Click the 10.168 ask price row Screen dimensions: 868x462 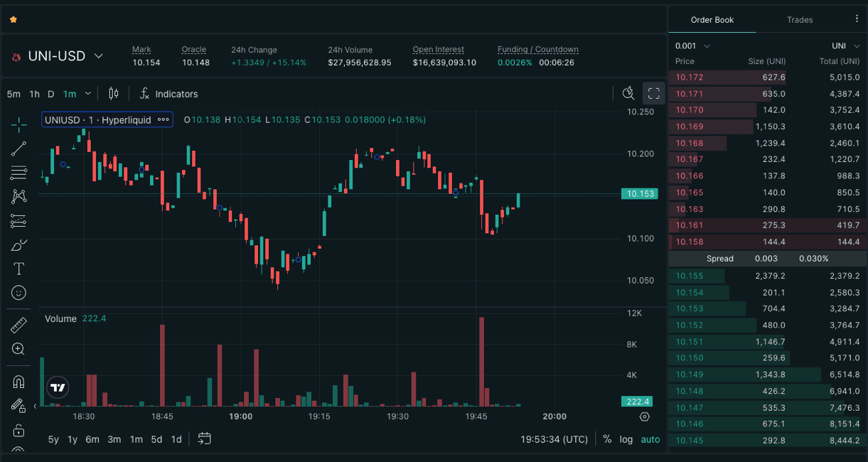[768, 144]
